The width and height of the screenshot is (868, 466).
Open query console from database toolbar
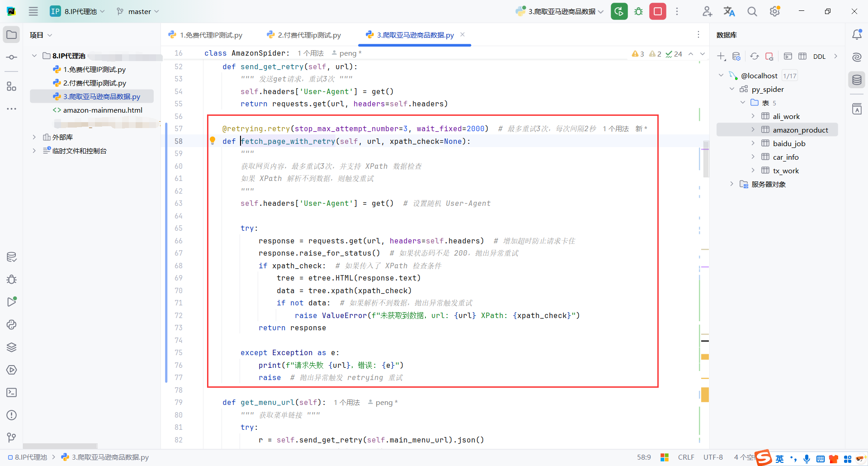pyautogui.click(x=788, y=57)
